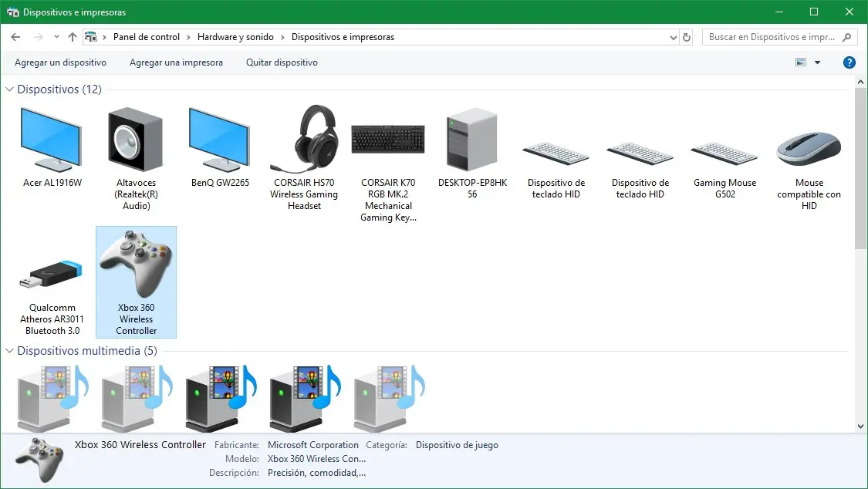868x489 pixels.
Task: Click the vertical scrollbar thumb
Action: [x=860, y=169]
